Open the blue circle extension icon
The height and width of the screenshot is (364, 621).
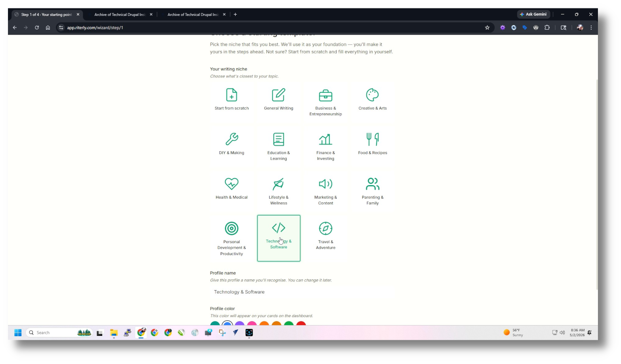(x=514, y=28)
